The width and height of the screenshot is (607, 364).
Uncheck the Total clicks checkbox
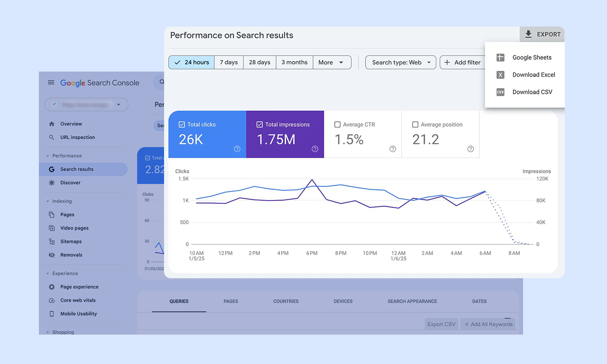[182, 125]
